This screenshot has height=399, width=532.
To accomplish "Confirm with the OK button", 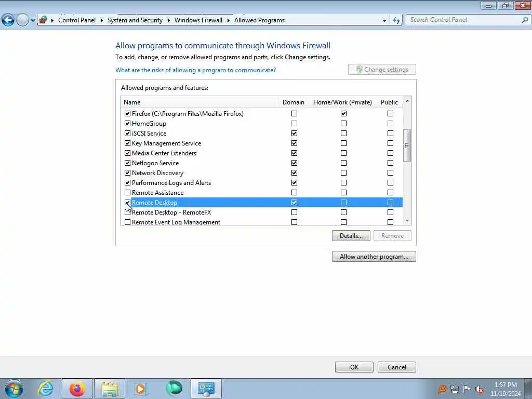I will (x=354, y=367).
